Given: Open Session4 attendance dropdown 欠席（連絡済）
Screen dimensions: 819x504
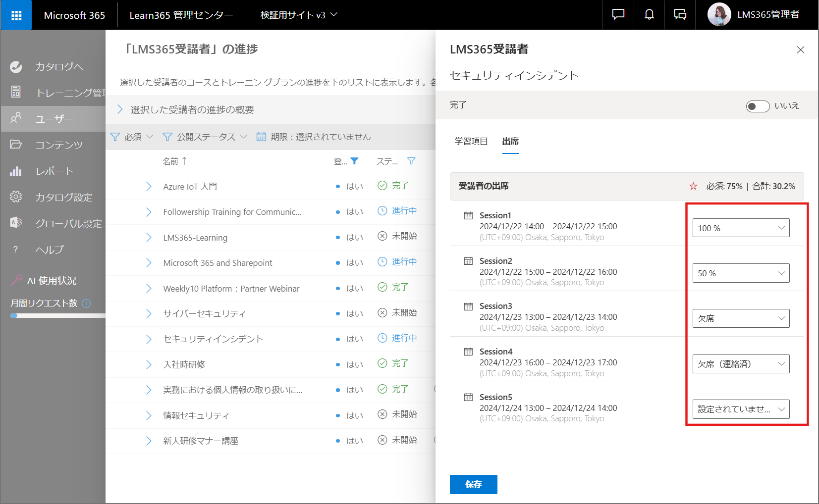Looking at the screenshot, I should click(741, 364).
